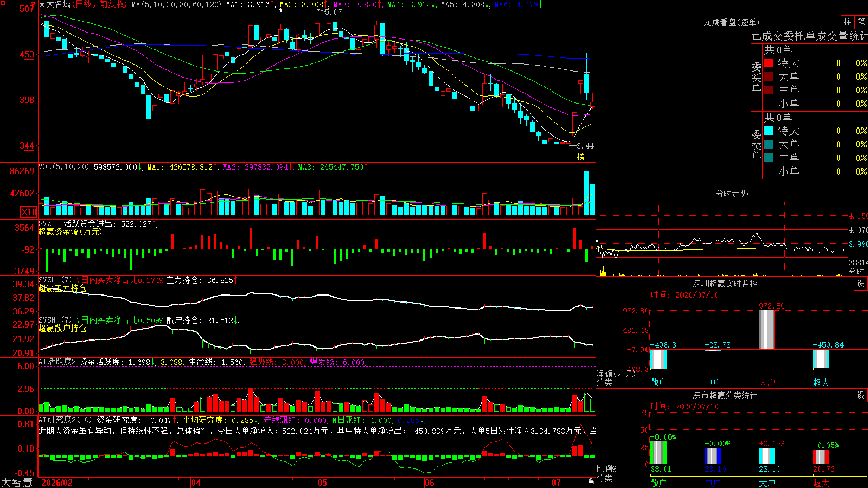Click the 06 month marker on the axis
Image resolution: width=868 pixels, height=488 pixels.
pos(430,483)
